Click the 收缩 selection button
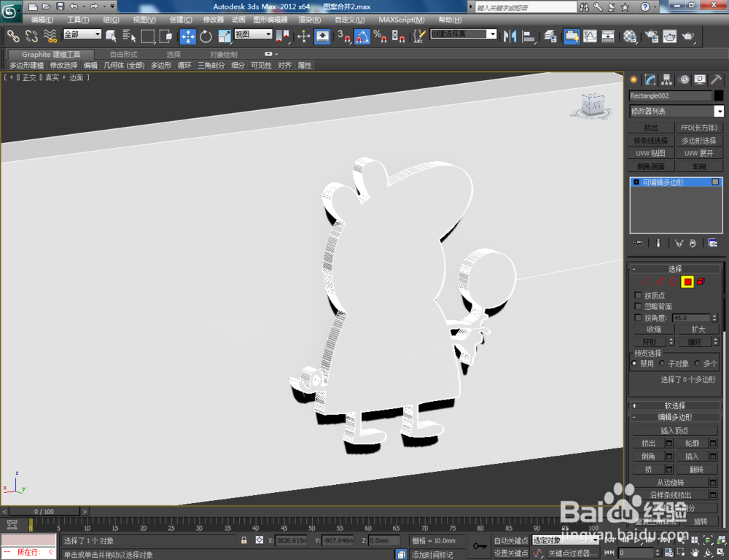729x560 pixels. 654,330
